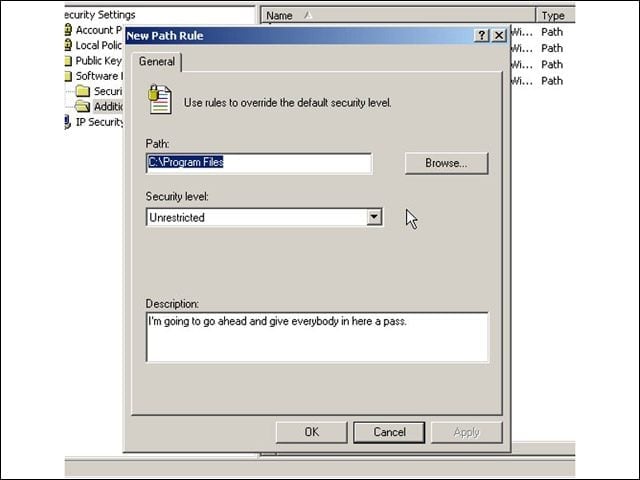Select Account Policies icon in tree
This screenshot has width=640, height=480.
point(68,30)
